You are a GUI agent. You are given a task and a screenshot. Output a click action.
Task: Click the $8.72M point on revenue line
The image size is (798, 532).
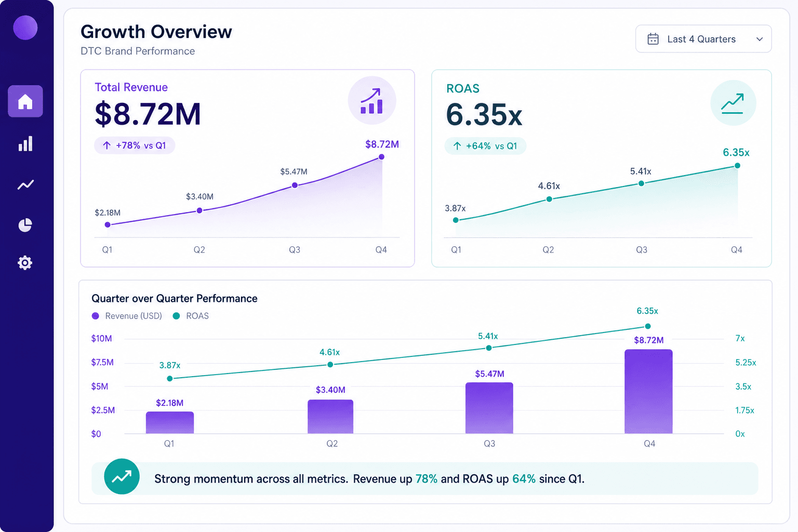click(x=381, y=157)
